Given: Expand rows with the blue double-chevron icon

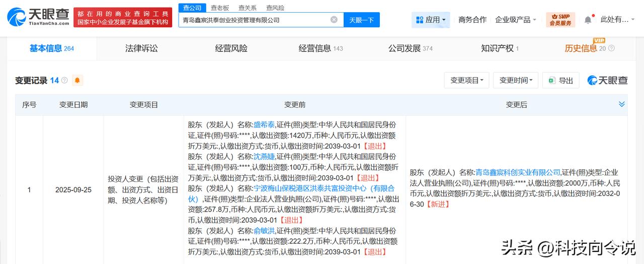Looking at the screenshot, I should coord(622,104).
